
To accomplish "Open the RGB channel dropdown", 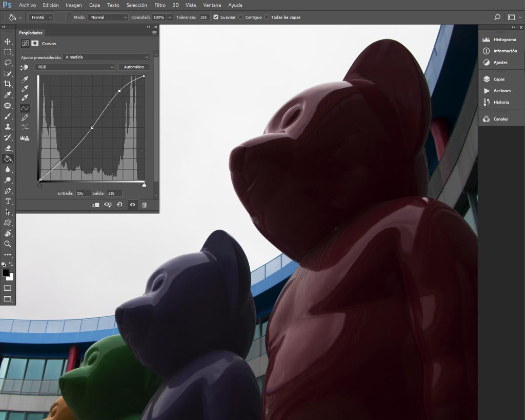I will 75,67.
